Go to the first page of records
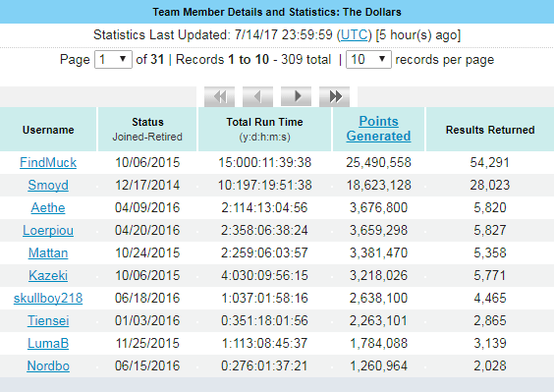554x392 pixels. 219,96
